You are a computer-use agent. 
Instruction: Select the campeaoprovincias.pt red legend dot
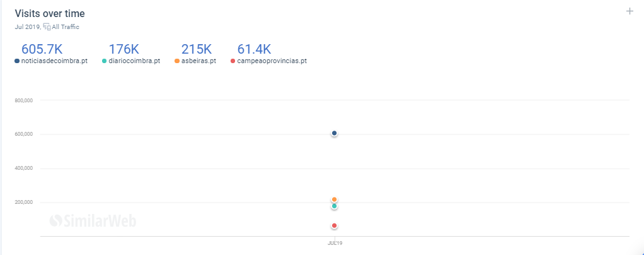click(233, 61)
